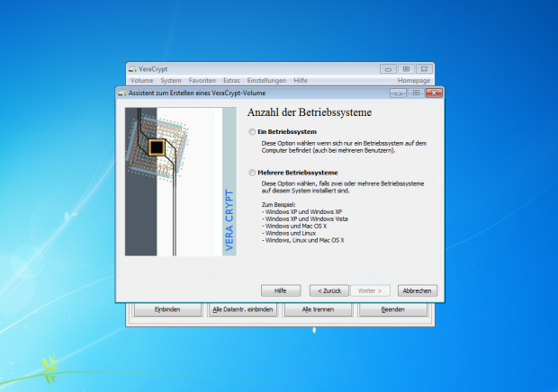This screenshot has width=558, height=392.
Task: Click the Homepage link in VeraCrypt window
Action: [x=413, y=81]
